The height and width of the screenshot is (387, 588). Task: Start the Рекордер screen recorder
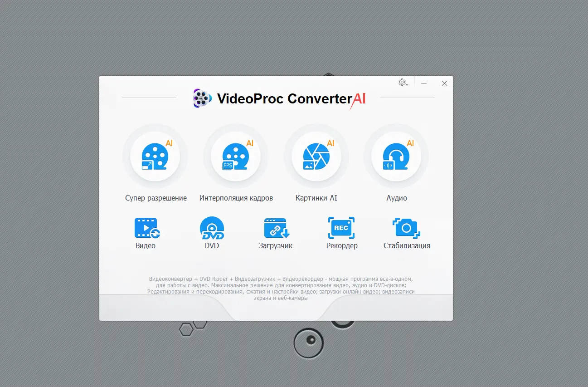point(341,233)
